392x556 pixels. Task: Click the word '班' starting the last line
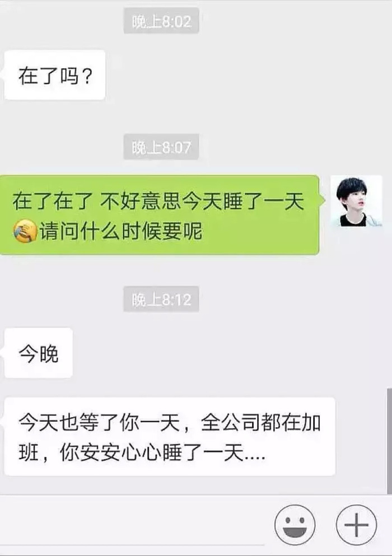coord(29,453)
